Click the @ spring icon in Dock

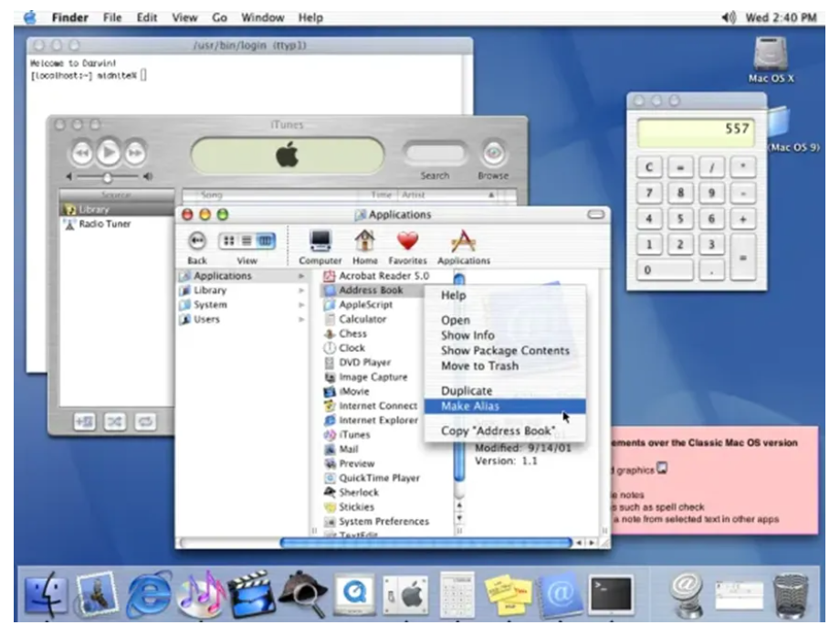[688, 594]
